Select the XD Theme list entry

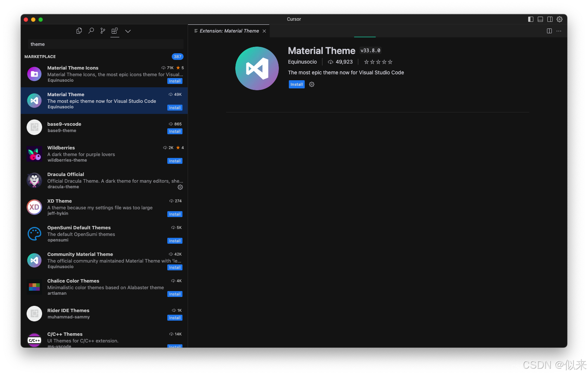point(104,207)
